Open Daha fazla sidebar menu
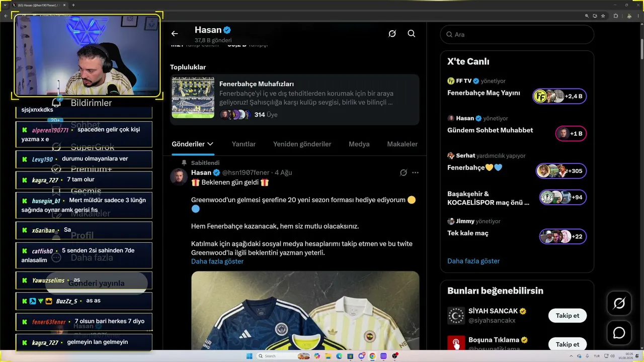Viewport: 644px width, 362px height. [x=82, y=257]
